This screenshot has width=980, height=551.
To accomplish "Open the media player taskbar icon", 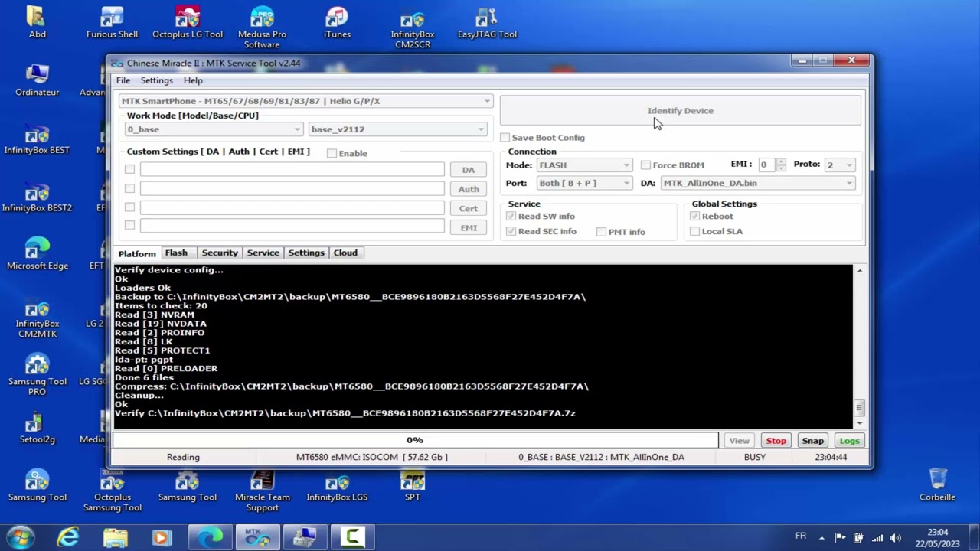I will tap(162, 537).
